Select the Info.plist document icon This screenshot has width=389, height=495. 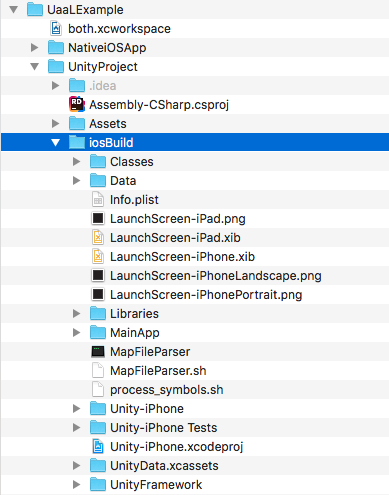pos(98,199)
